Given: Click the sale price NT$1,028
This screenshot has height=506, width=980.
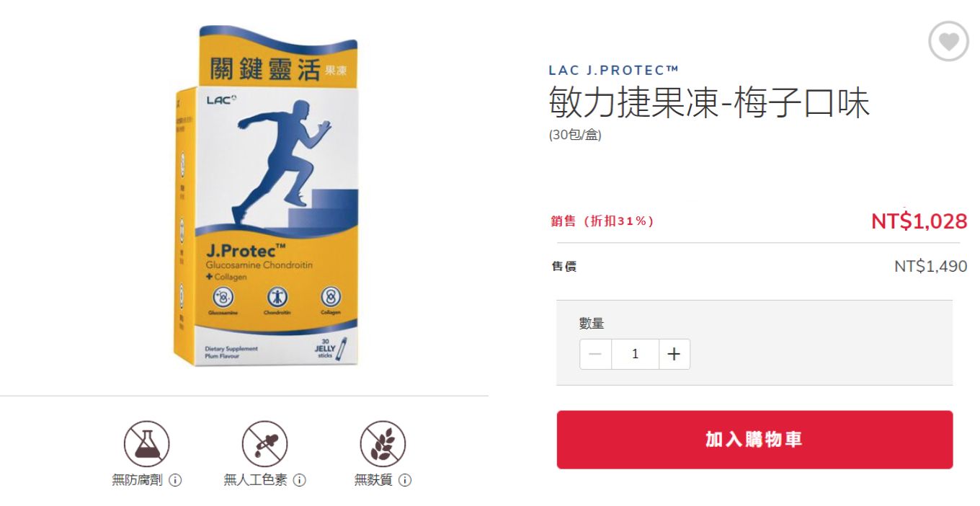Looking at the screenshot, I should tap(919, 221).
